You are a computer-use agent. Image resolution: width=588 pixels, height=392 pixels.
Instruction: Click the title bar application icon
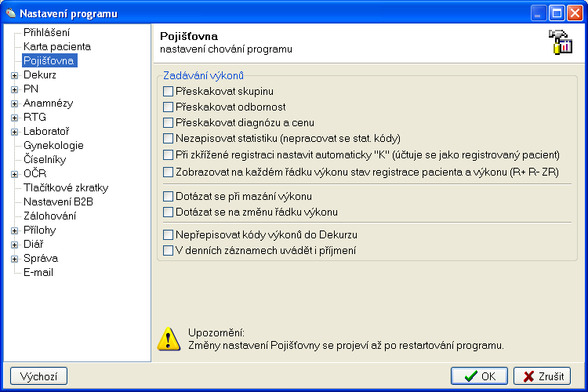10,12
